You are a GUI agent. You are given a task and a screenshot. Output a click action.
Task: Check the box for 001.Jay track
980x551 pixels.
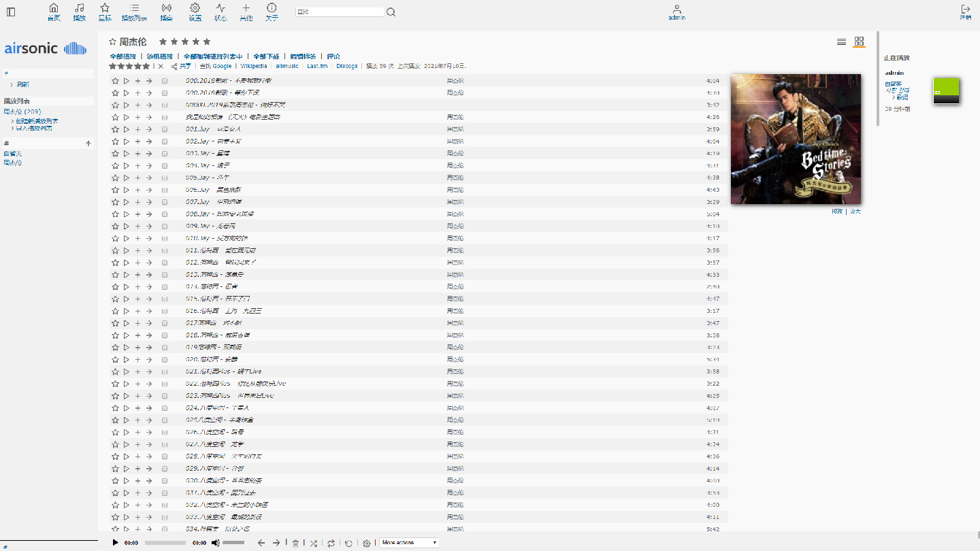click(x=165, y=129)
